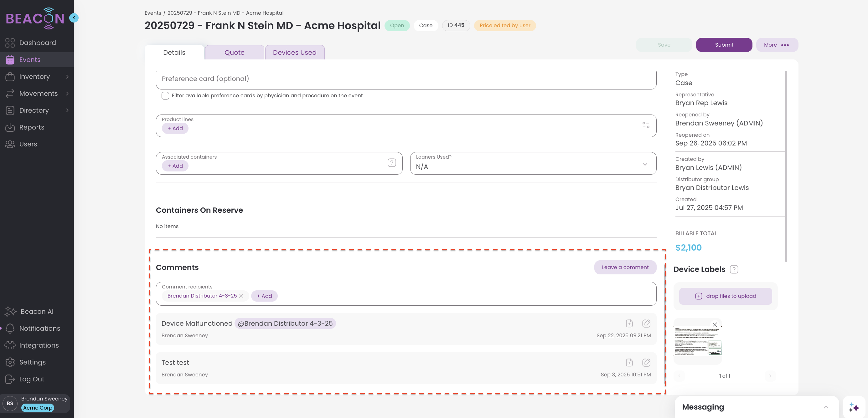
Task: Click Associated containers help question icon
Action: (x=391, y=163)
